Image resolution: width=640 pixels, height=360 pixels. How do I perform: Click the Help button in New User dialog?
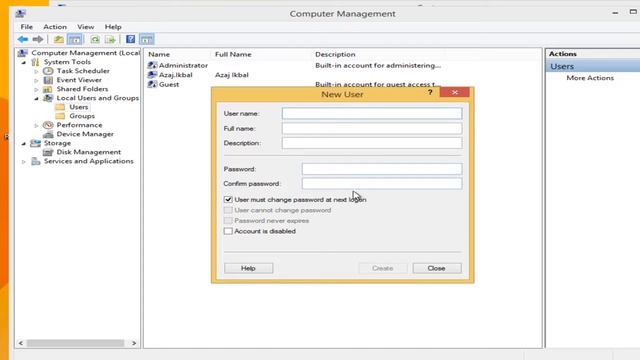248,268
